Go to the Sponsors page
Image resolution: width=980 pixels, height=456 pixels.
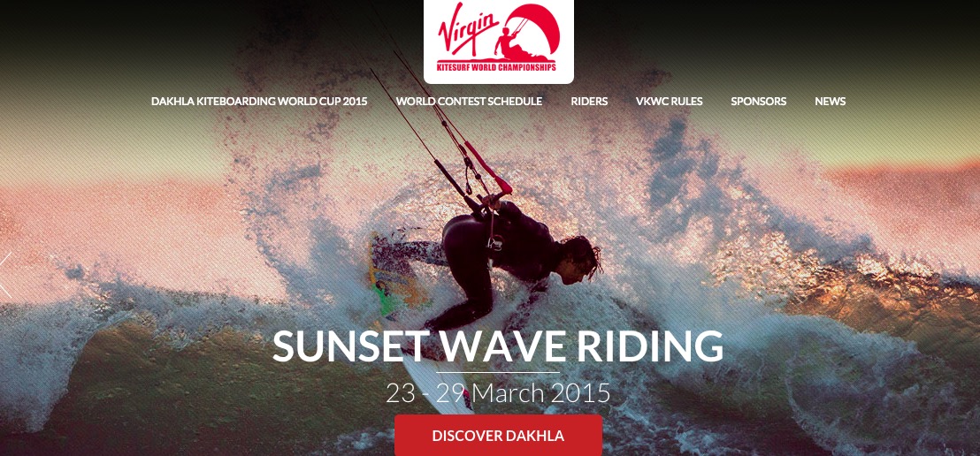point(758,102)
